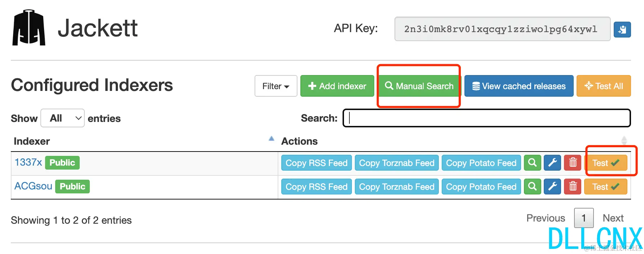
Task: Open the ACGsou indexer link
Action: (33, 186)
